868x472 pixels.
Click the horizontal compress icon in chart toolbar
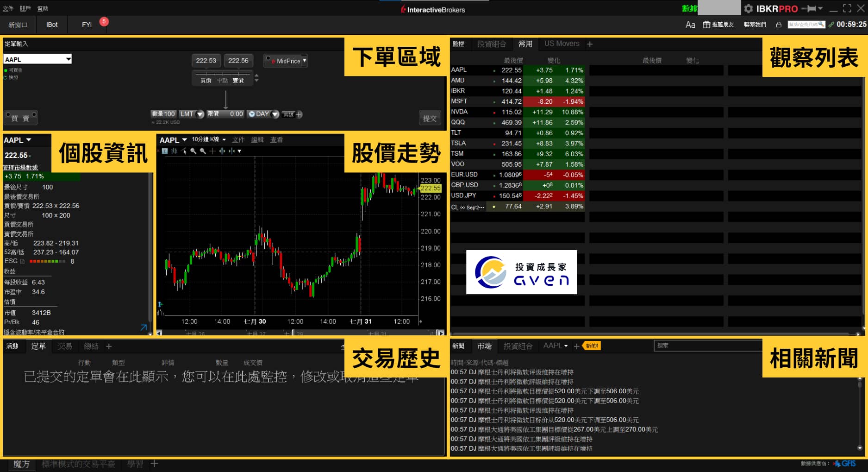coord(231,151)
